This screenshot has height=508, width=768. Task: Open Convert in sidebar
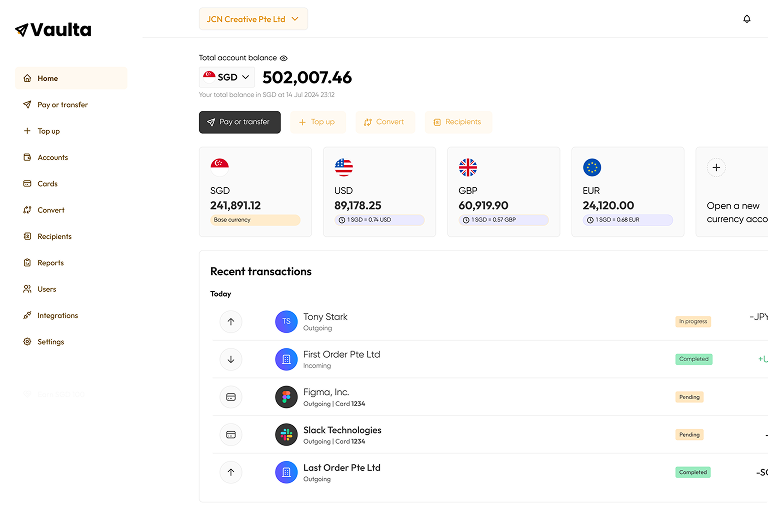pyautogui.click(x=72, y=210)
